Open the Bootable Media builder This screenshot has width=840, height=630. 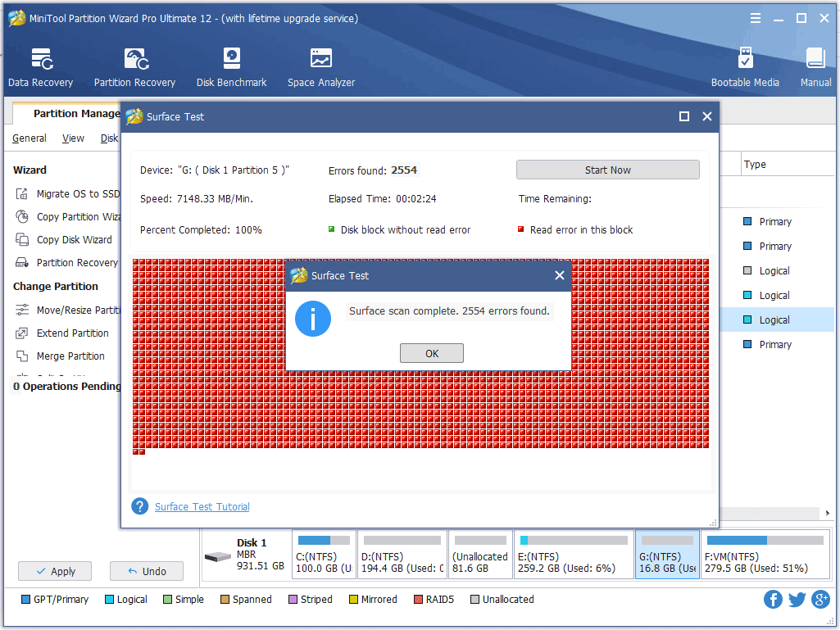745,67
